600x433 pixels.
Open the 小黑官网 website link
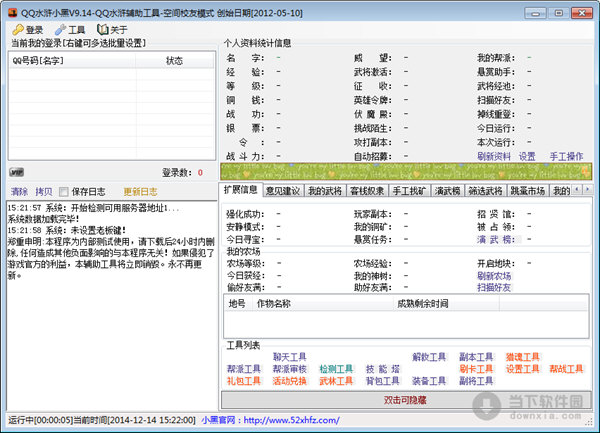click(270, 420)
